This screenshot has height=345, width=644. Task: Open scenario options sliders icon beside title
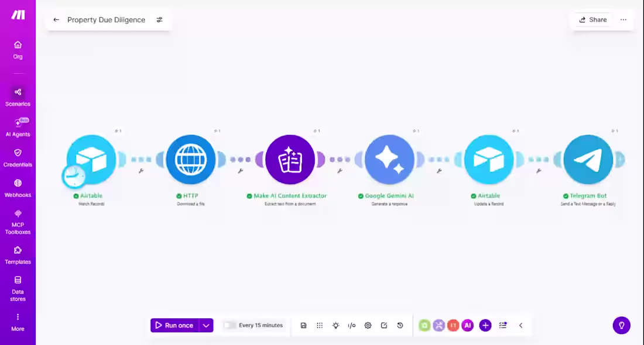(159, 20)
